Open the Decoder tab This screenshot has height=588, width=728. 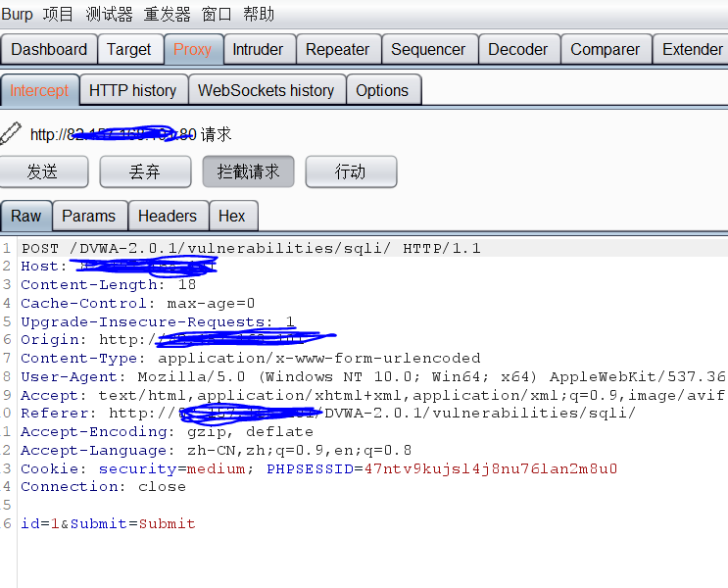pos(518,49)
